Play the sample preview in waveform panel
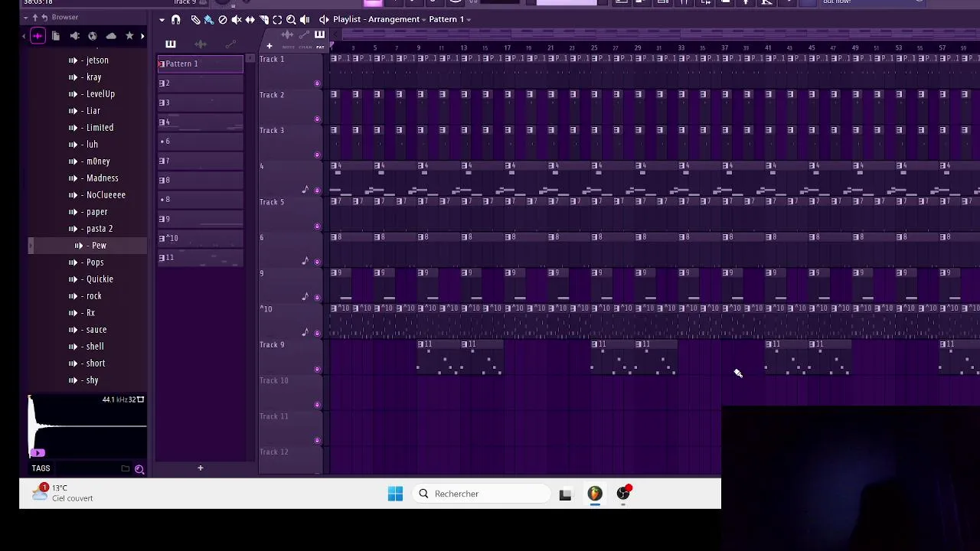 click(x=38, y=453)
